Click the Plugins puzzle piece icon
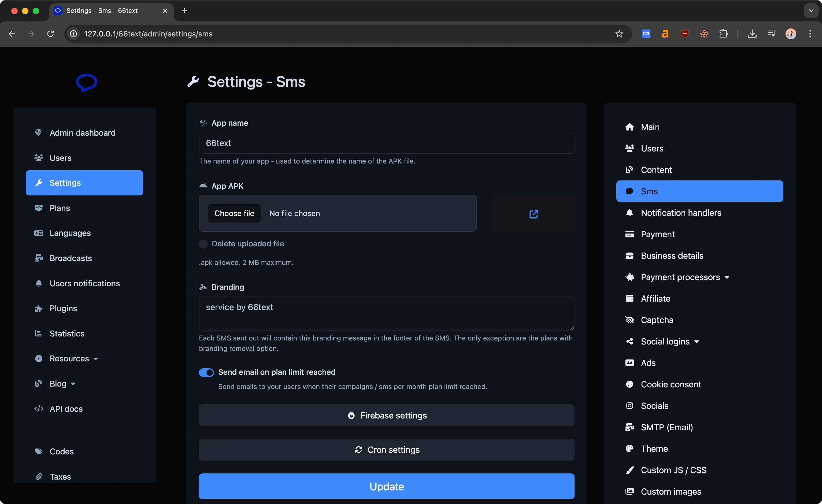 (39, 308)
